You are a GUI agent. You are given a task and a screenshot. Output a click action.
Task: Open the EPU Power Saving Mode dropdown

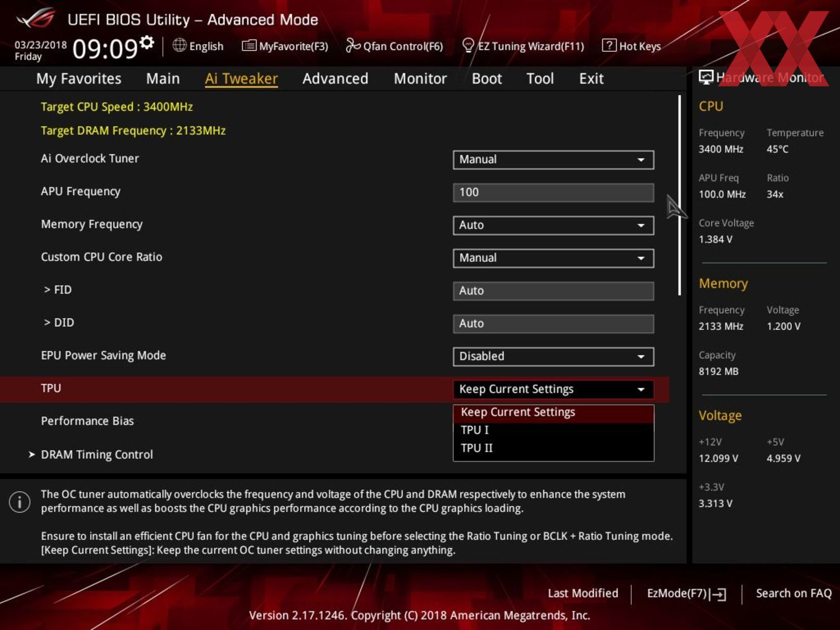[x=553, y=356]
